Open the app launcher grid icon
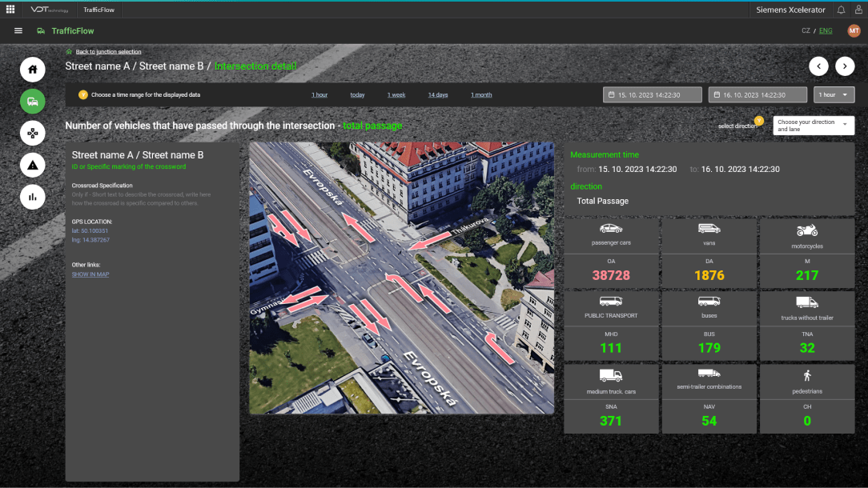This screenshot has width=868, height=488. 10,10
